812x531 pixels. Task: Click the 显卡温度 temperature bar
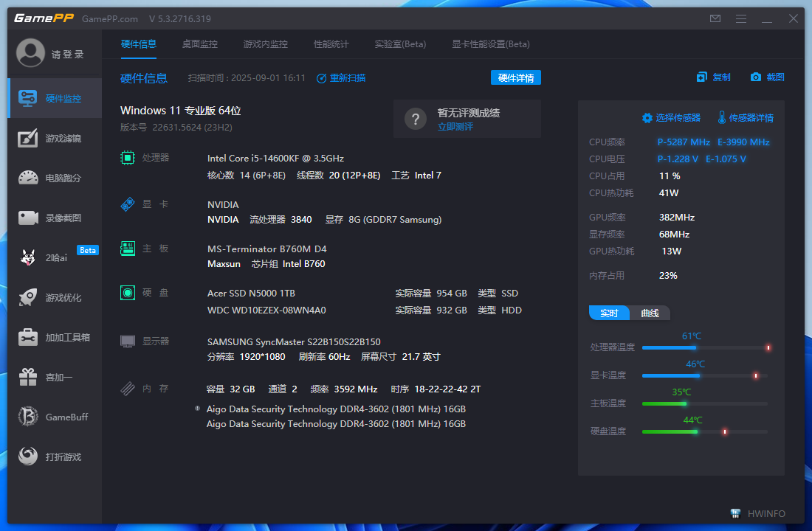(705, 375)
